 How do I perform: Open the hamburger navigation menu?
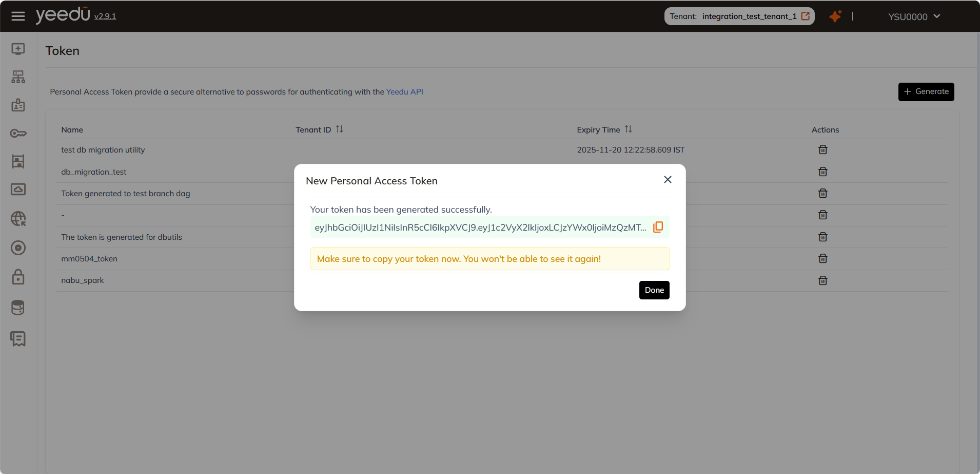click(18, 16)
